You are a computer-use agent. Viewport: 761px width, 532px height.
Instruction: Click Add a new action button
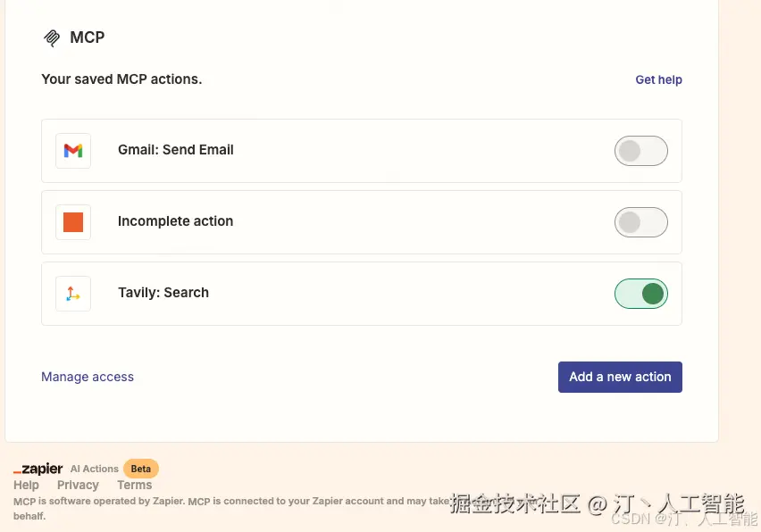pos(620,377)
